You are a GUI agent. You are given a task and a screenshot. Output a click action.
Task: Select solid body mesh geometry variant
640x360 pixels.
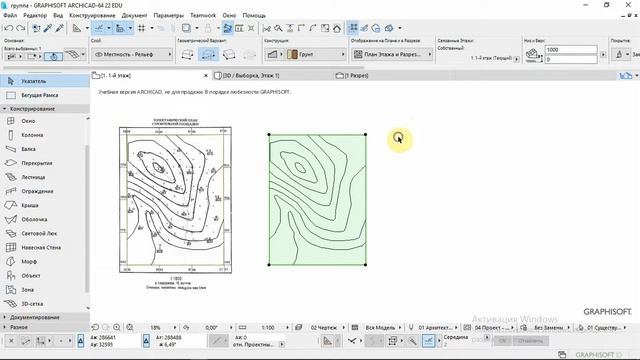229,54
